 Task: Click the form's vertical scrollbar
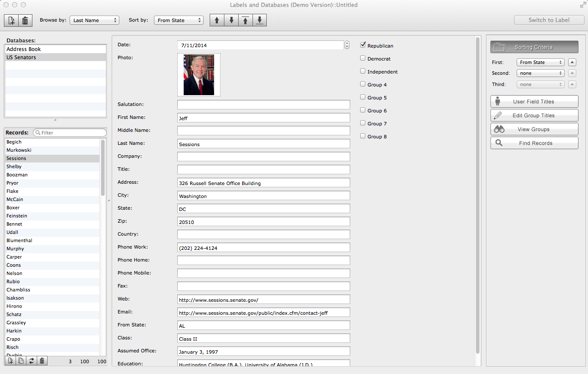478,195
